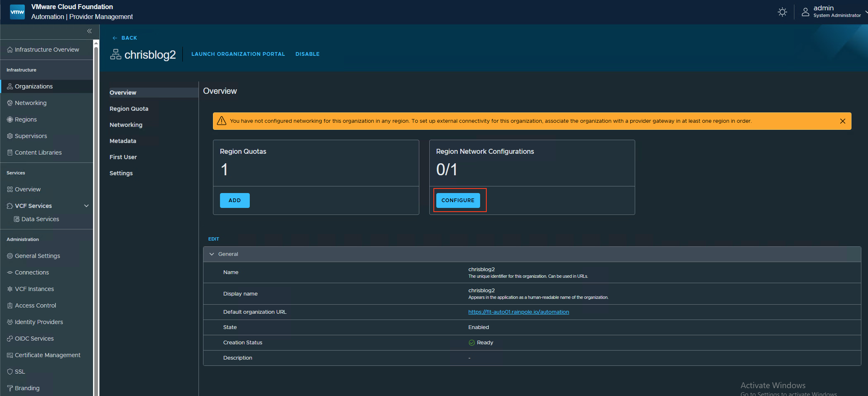Click the General Settings gear icon

point(10,256)
